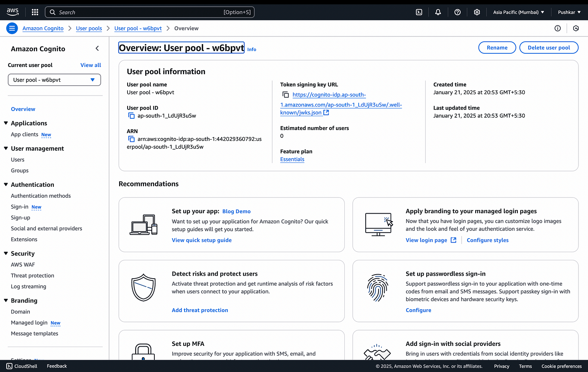Open the Blog Demo app link

pyautogui.click(x=237, y=211)
